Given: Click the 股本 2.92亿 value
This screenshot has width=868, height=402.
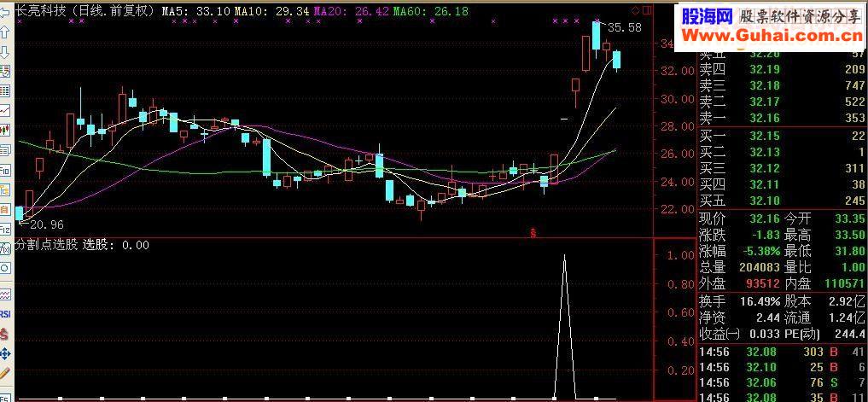Looking at the screenshot, I should click(847, 302).
